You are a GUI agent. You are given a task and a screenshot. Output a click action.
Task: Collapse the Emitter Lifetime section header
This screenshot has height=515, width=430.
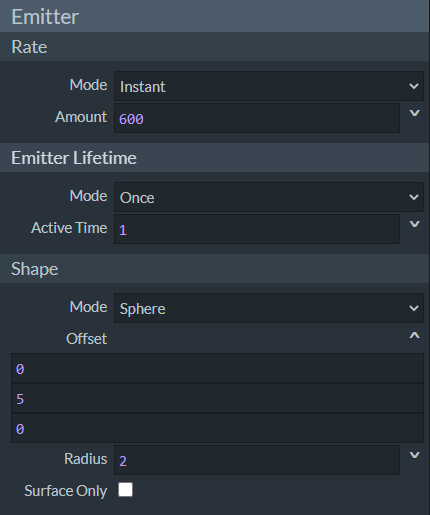(x=215, y=158)
